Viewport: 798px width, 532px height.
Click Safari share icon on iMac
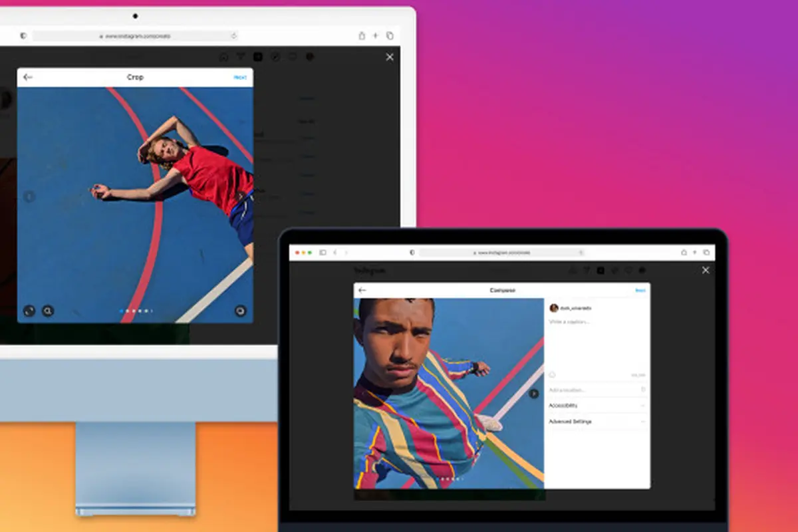pyautogui.click(x=362, y=35)
